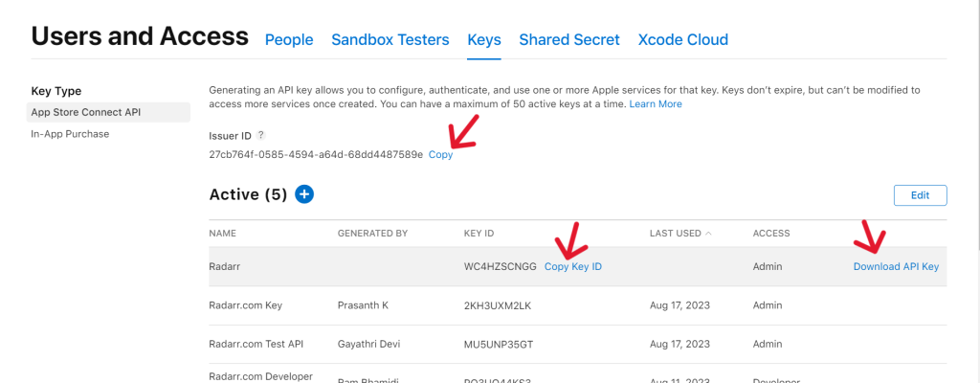Select the Radarr.com Key row

point(578,306)
